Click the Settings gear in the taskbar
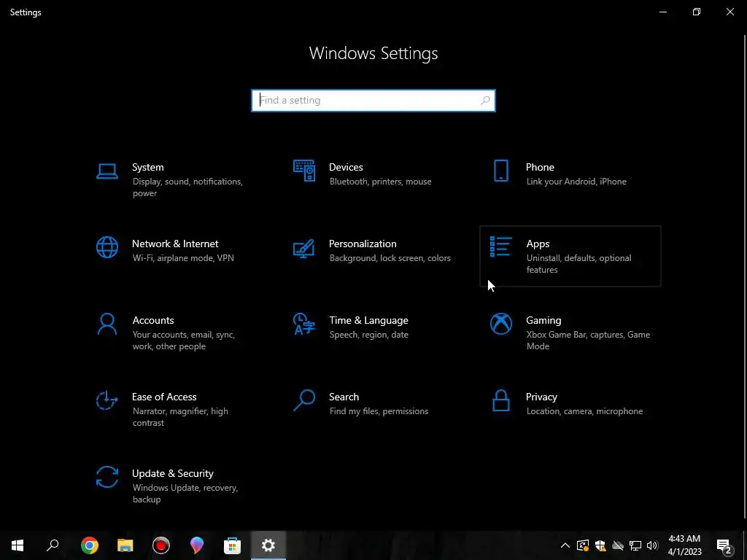Viewport: 747px width, 560px height. (268, 545)
